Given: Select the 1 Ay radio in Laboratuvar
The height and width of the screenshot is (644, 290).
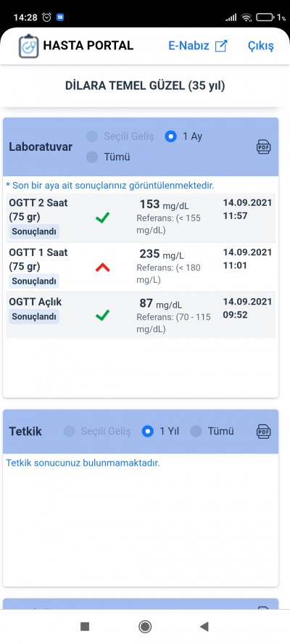Looking at the screenshot, I should coord(170,136).
